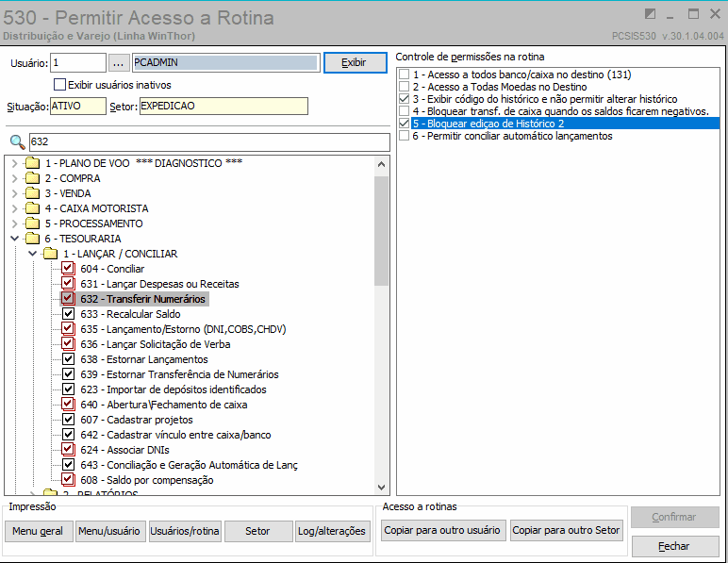Check permission 4 - Bloquear transf. de caixa
This screenshot has width=728, height=563.
pyautogui.click(x=404, y=111)
